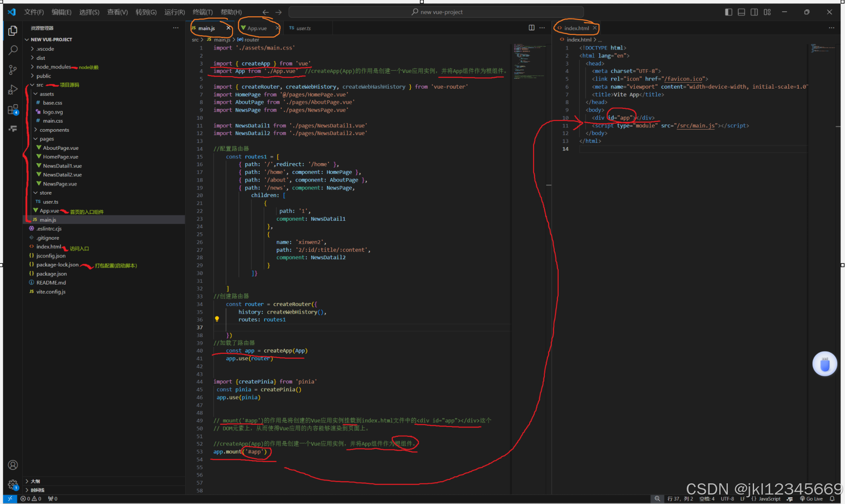Click the split editor right icon
The height and width of the screenshot is (504, 845).
531,28
